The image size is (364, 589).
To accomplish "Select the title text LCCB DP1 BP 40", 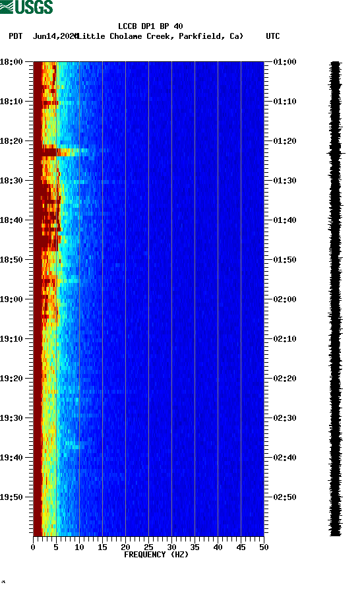I will click(150, 26).
